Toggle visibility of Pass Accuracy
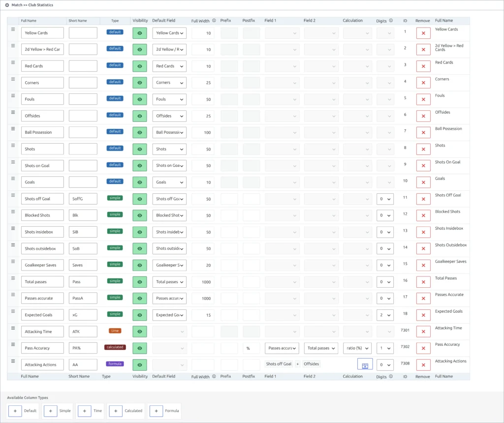The image size is (504, 423). pos(139,348)
